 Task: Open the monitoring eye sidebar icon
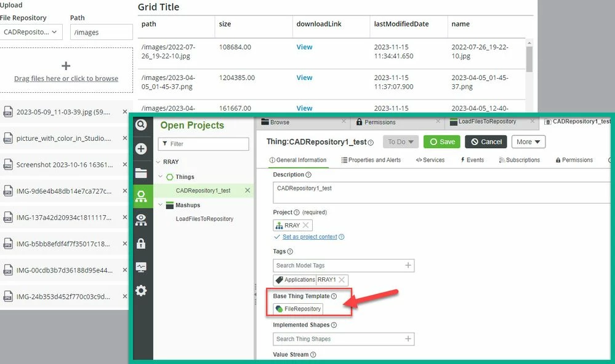141,220
